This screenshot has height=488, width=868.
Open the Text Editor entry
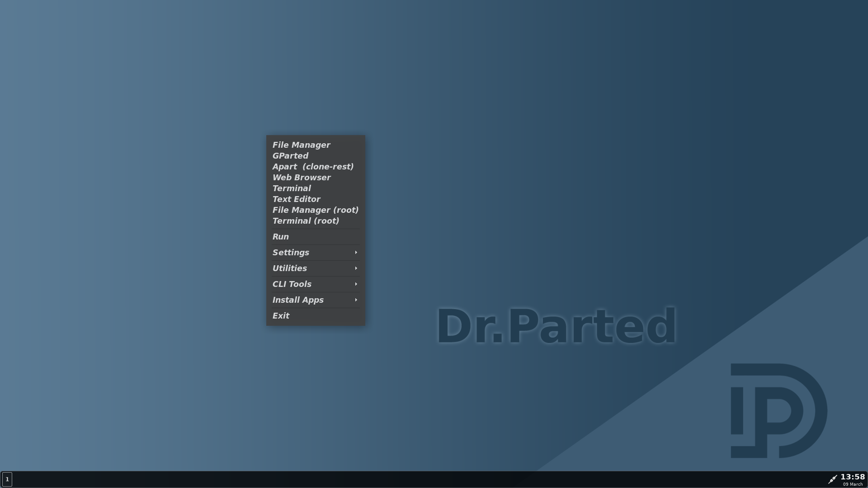(316, 199)
